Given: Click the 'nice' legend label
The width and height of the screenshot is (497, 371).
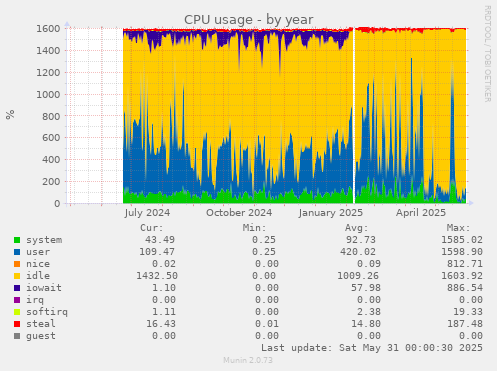Looking at the screenshot, I should coord(38,264).
